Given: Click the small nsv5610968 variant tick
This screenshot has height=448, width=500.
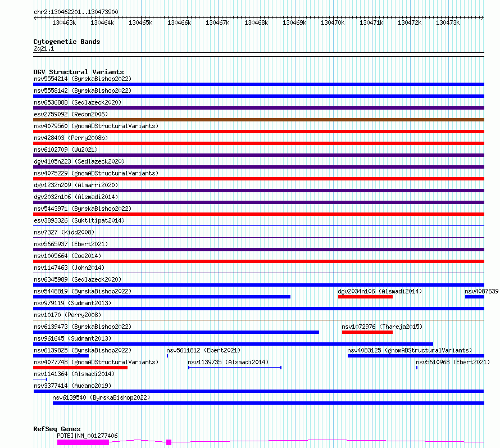Looking at the screenshot, I should [417, 368].
